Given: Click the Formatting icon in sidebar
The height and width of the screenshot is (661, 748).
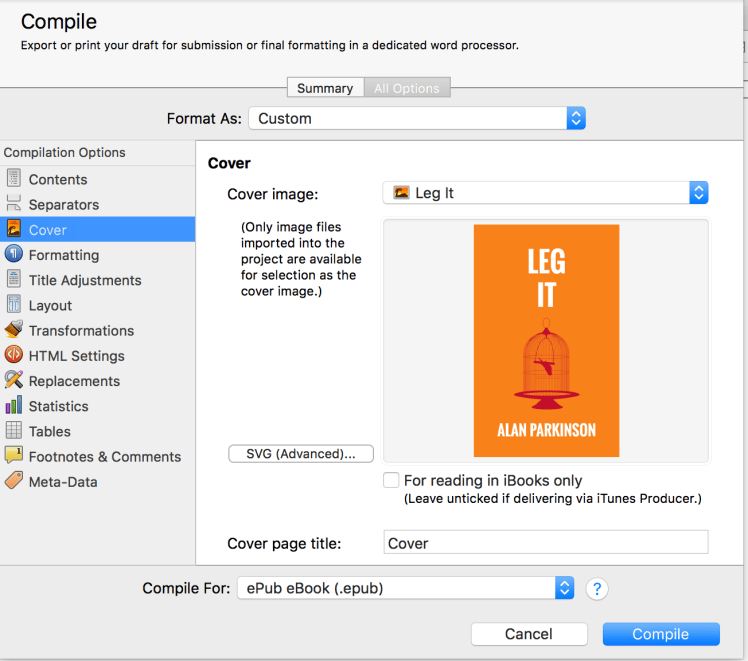Looking at the screenshot, I should 14,255.
